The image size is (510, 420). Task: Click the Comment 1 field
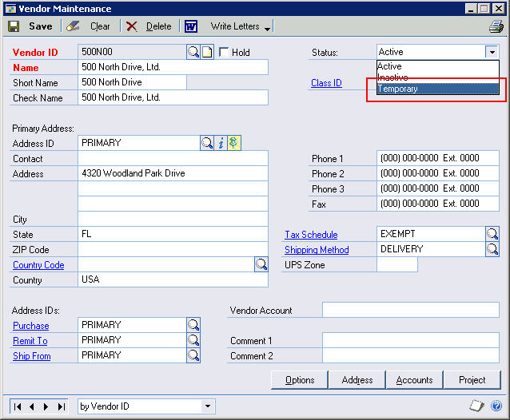[411, 340]
